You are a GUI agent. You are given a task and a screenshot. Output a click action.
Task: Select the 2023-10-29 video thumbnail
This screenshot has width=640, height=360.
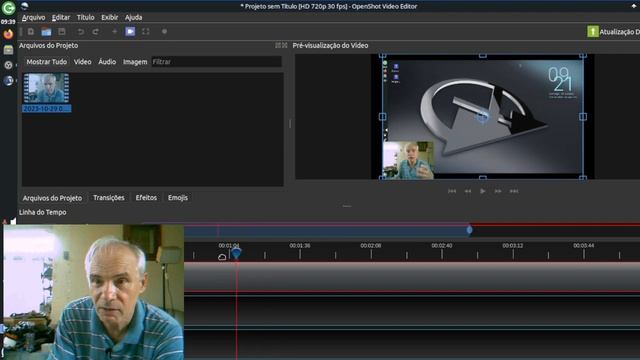[47, 92]
